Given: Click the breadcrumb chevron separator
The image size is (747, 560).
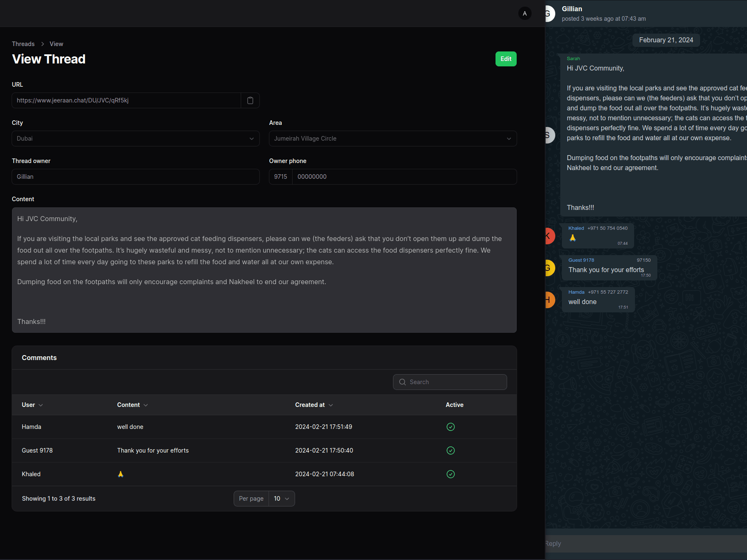Looking at the screenshot, I should click(42, 44).
